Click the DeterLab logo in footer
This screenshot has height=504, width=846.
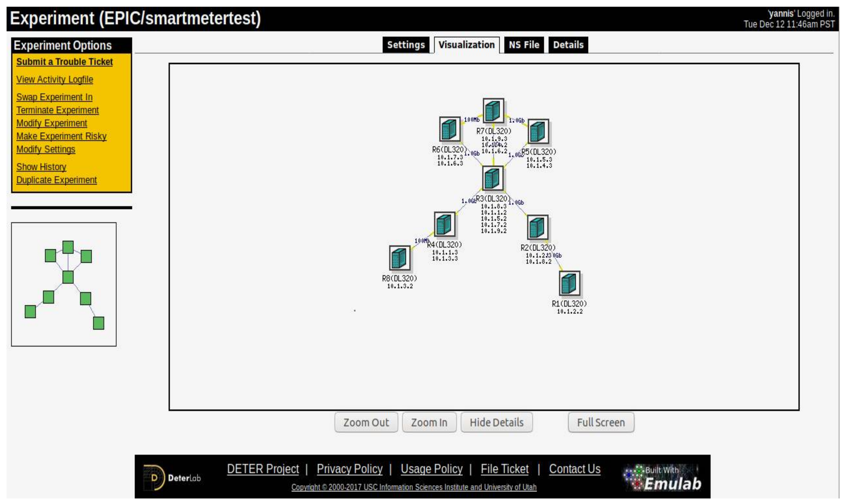point(172,477)
